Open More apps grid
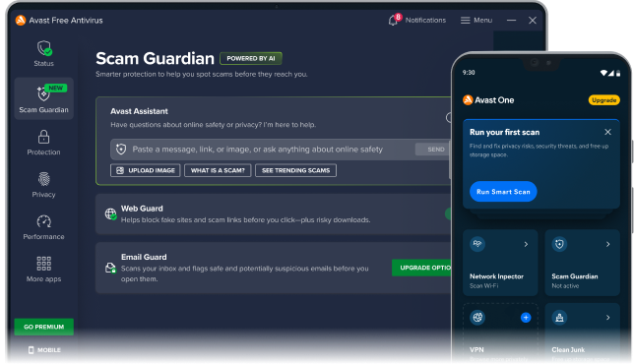634x364 pixels. (x=43, y=270)
